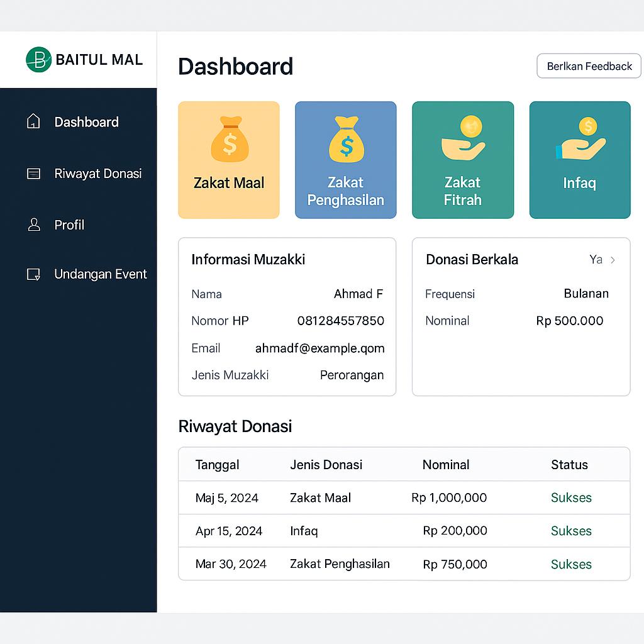The height and width of the screenshot is (644, 644).
Task: Click the Zakat Fitrah card label
Action: 463,191
